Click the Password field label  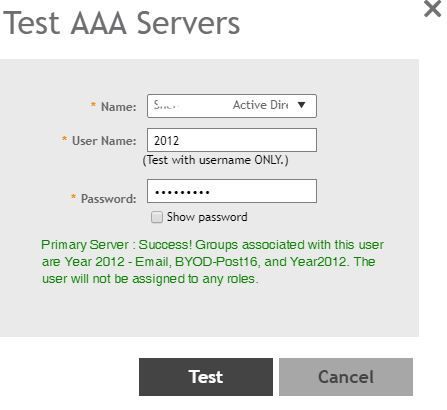[109, 199]
